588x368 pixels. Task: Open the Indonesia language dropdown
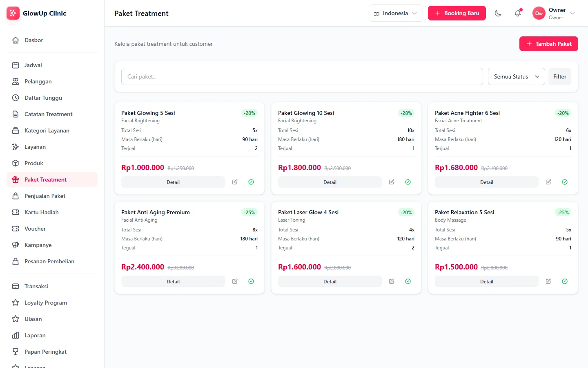coord(396,13)
